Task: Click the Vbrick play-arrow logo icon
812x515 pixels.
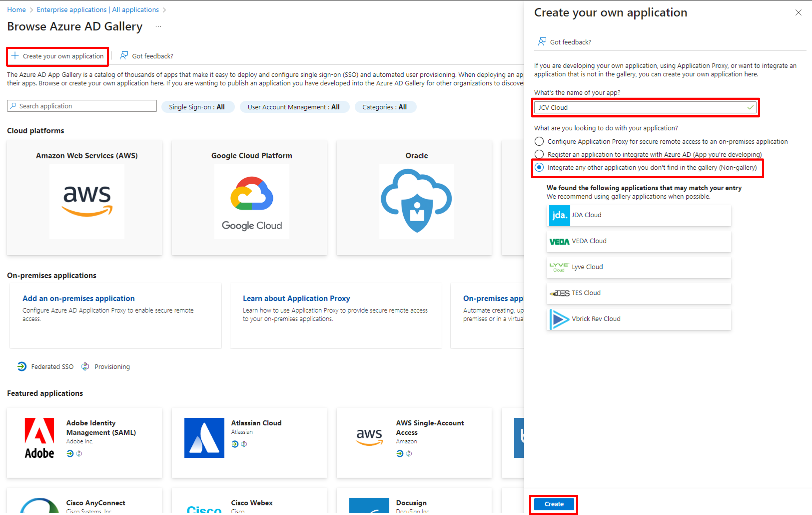Action: pyautogui.click(x=559, y=319)
